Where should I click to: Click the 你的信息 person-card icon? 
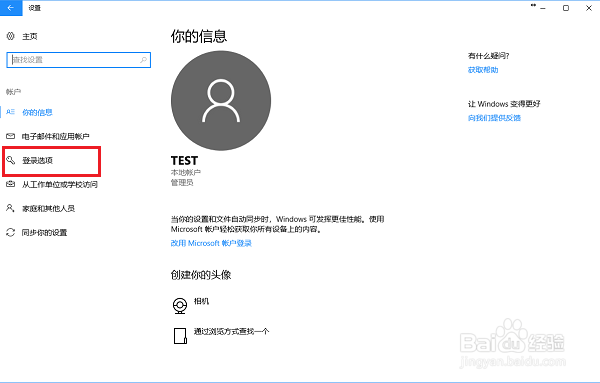point(11,112)
